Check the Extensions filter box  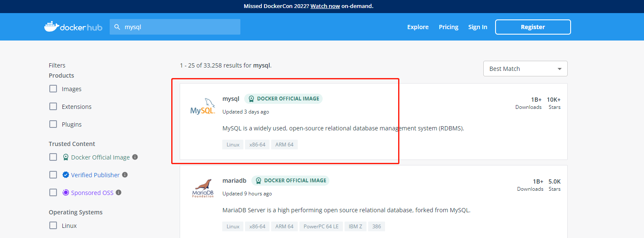click(x=53, y=107)
